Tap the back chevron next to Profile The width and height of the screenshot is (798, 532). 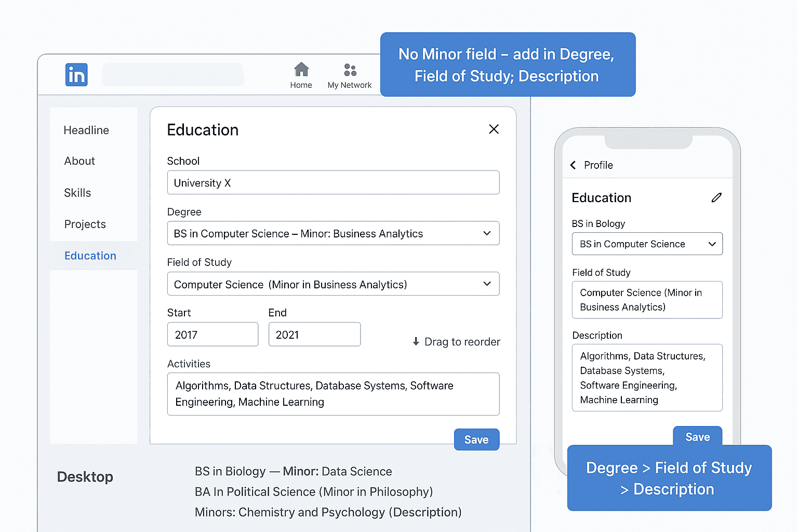[573, 165]
